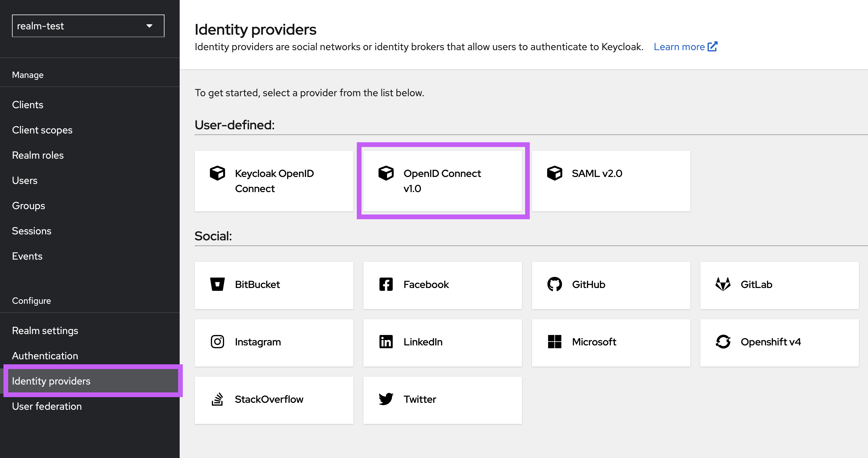Click the Manage section heading
This screenshot has width=868, height=458.
tap(28, 75)
